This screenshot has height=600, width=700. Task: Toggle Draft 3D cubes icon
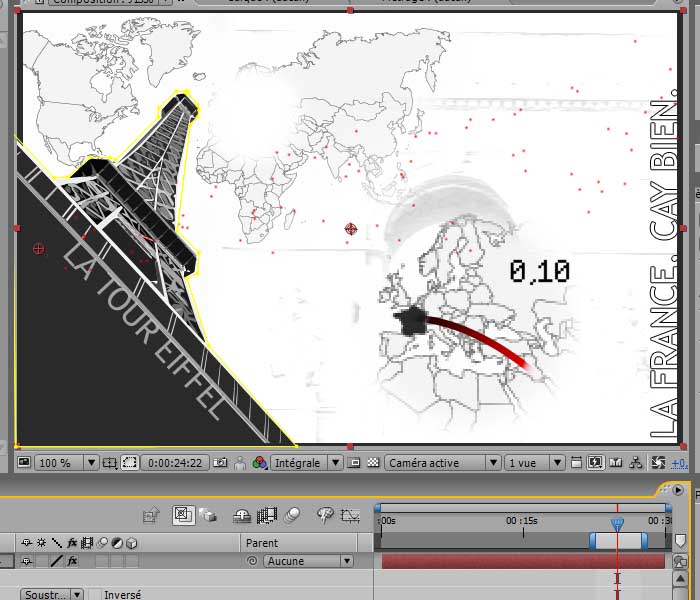208,516
